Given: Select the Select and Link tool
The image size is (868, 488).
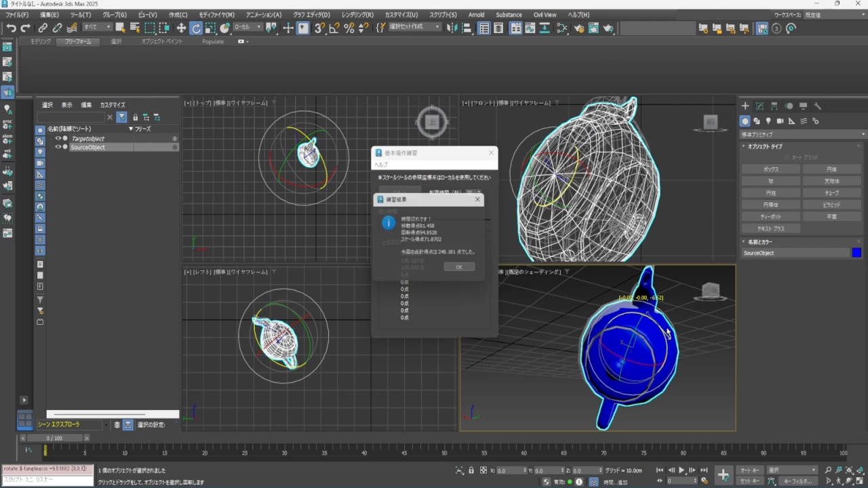Looking at the screenshot, I should (43, 28).
